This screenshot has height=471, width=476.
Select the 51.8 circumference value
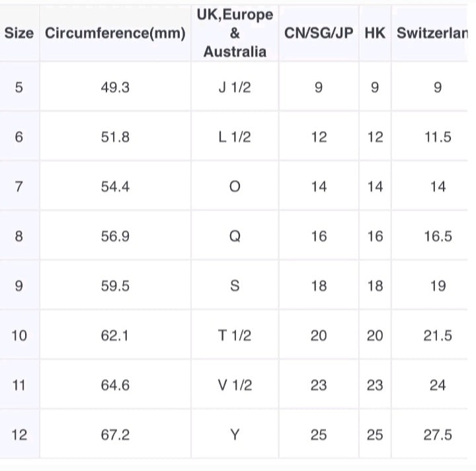click(115, 137)
